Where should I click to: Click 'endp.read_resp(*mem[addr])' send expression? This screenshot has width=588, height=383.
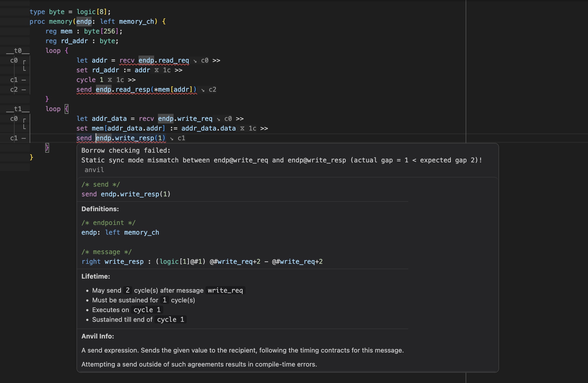click(146, 90)
